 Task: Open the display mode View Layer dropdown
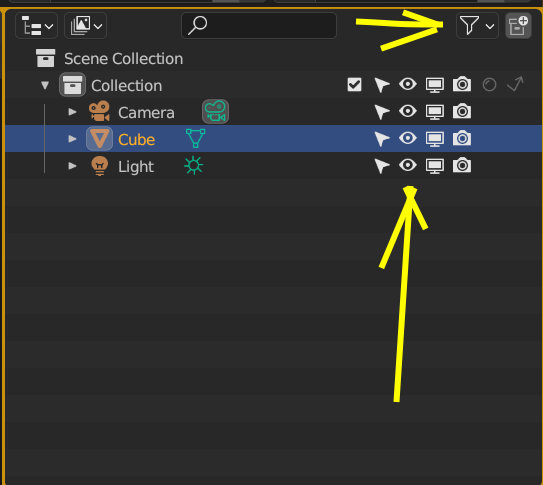pyautogui.click(x=86, y=25)
